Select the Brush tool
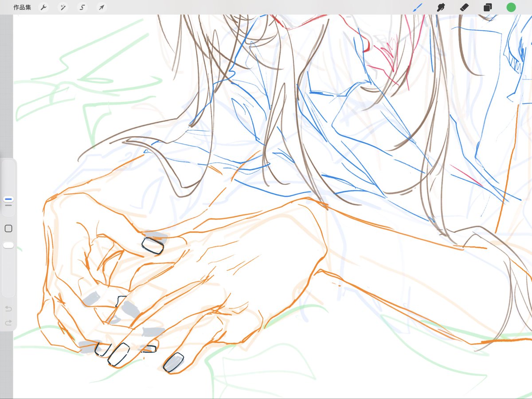Screen dimensions: 532x399 tap(418, 7)
